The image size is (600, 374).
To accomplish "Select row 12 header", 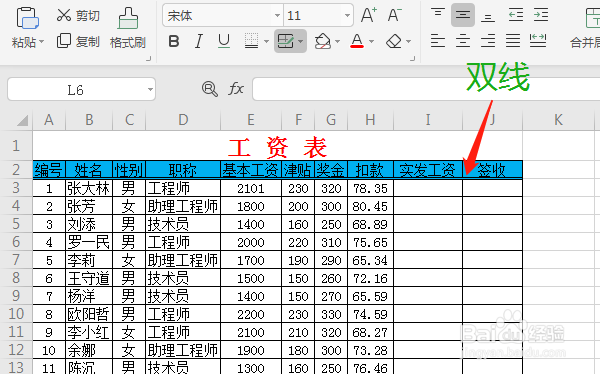I will click(x=16, y=350).
